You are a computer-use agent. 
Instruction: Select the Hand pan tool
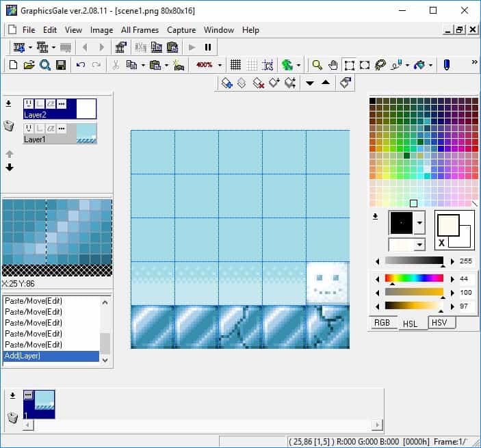[333, 65]
